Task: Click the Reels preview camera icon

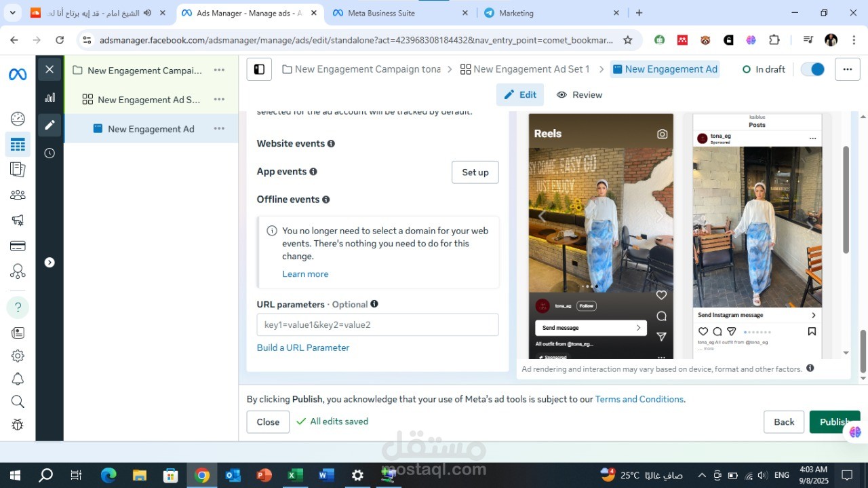Action: 662,134
